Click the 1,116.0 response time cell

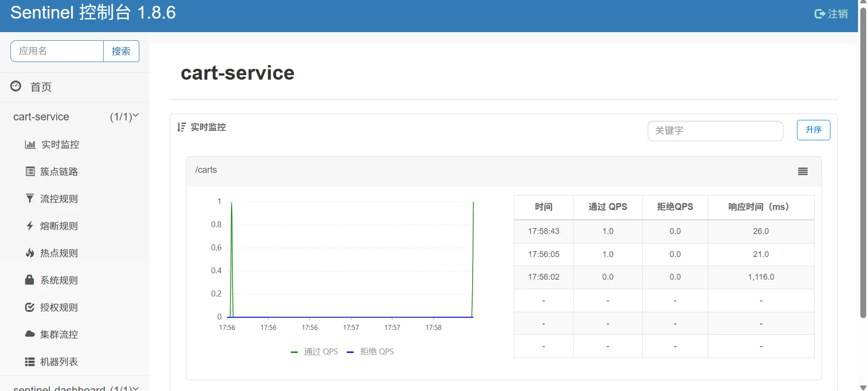coord(761,277)
